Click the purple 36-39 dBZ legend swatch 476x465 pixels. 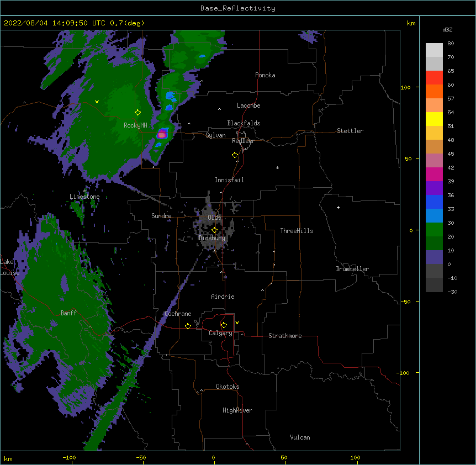(434, 188)
